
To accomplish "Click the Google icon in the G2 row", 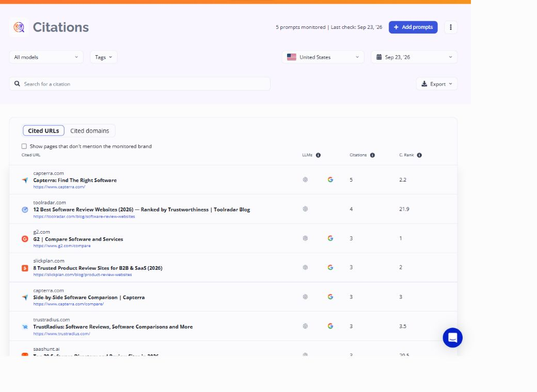I will tap(330, 238).
